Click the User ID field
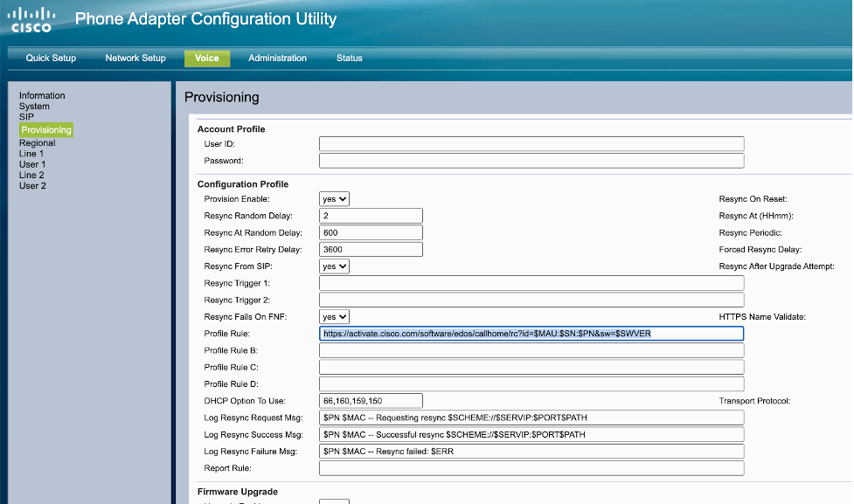 (x=531, y=143)
